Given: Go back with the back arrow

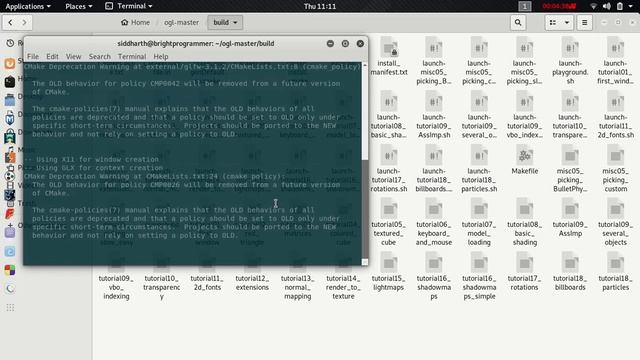Looking at the screenshot, I should click(10, 22).
